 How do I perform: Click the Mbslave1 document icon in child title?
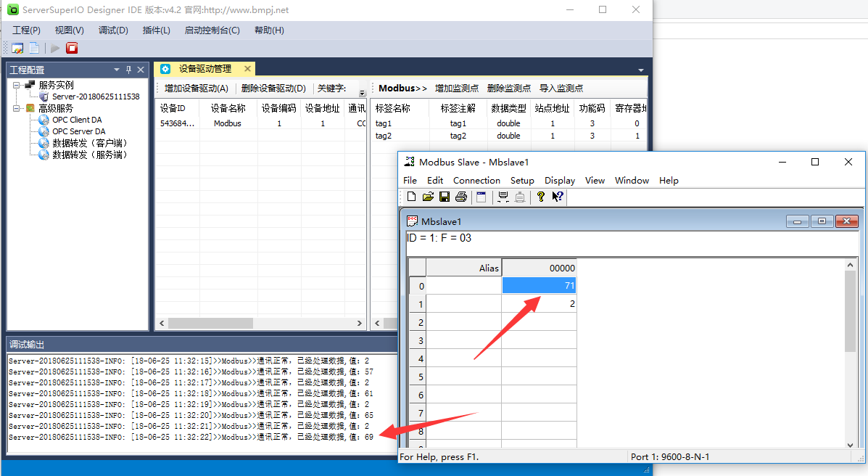point(412,221)
